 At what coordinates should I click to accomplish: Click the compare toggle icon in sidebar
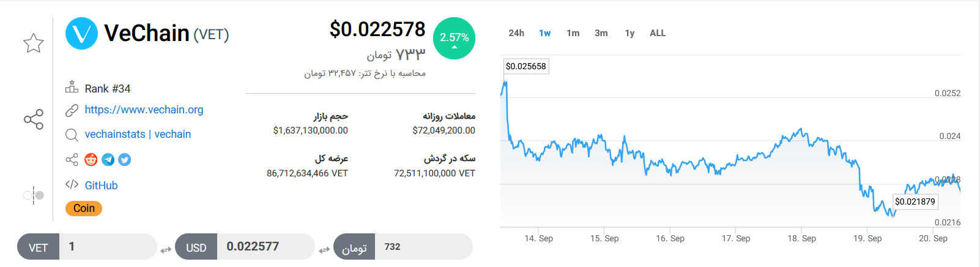(34, 195)
